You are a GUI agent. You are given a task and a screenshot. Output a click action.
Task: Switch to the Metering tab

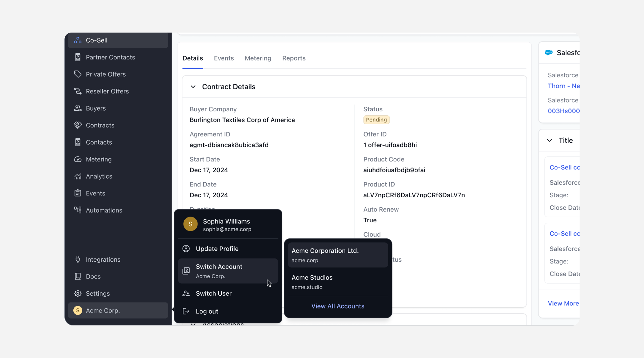[258, 58]
